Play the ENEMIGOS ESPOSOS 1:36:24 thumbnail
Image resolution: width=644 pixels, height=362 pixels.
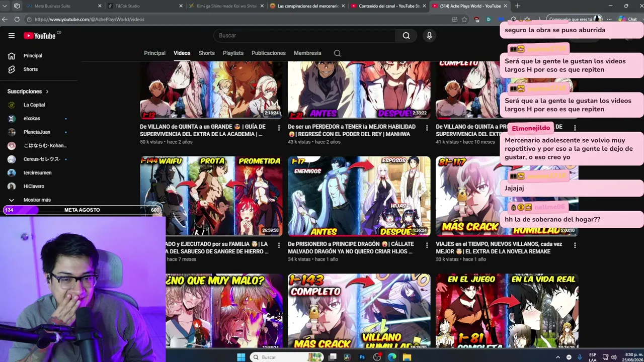point(359,196)
